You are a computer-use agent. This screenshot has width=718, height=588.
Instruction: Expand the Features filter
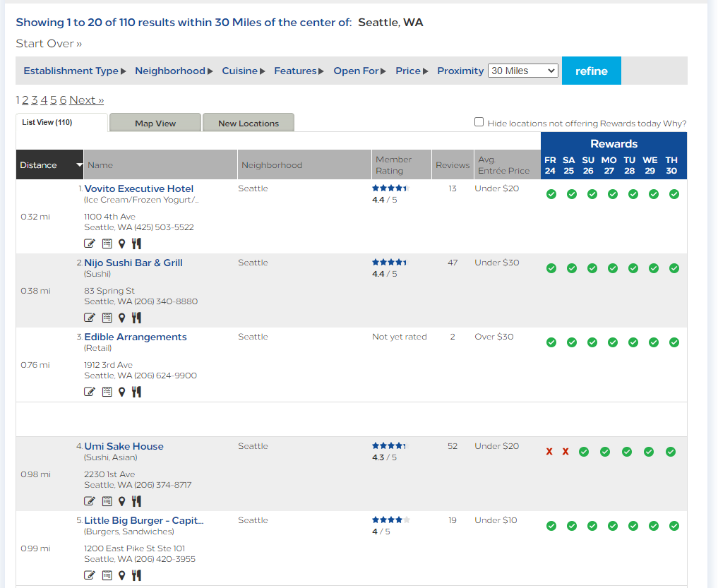coord(299,71)
